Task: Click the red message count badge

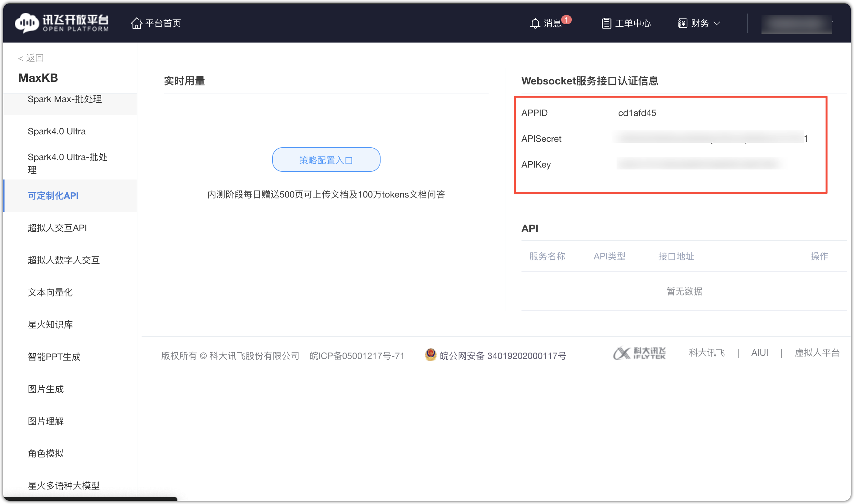Action: point(566,20)
